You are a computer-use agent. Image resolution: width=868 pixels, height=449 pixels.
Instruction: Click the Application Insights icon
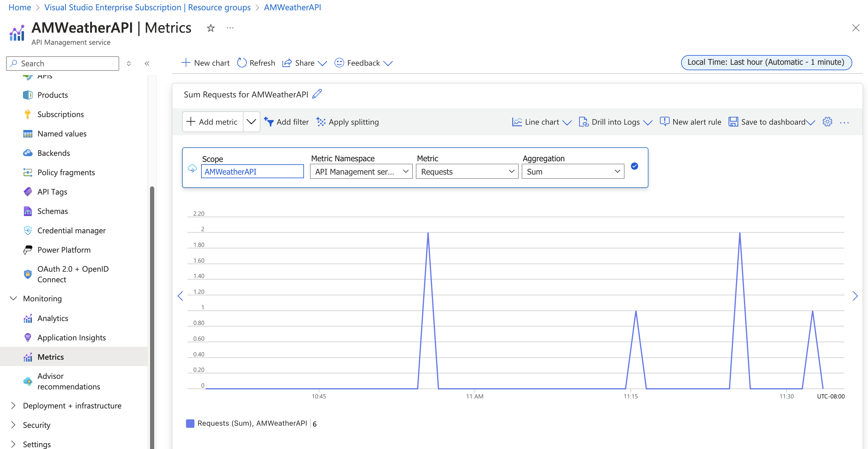[28, 337]
